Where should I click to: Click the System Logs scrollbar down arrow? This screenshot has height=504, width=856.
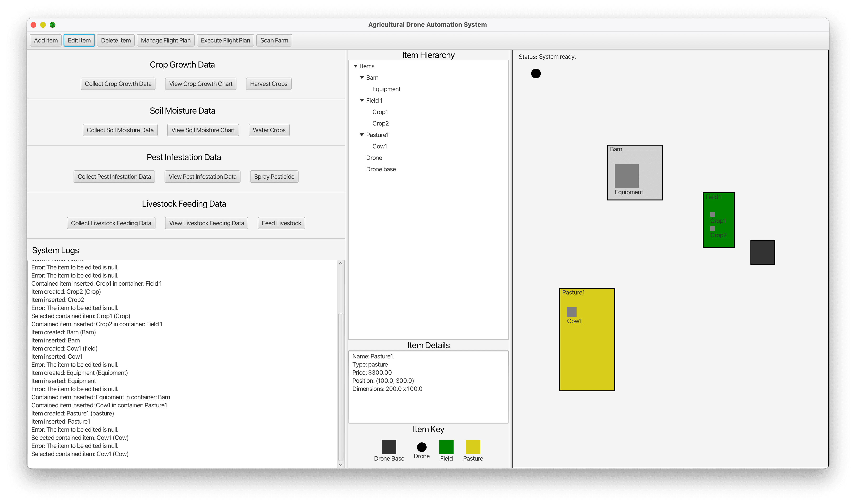(x=341, y=465)
